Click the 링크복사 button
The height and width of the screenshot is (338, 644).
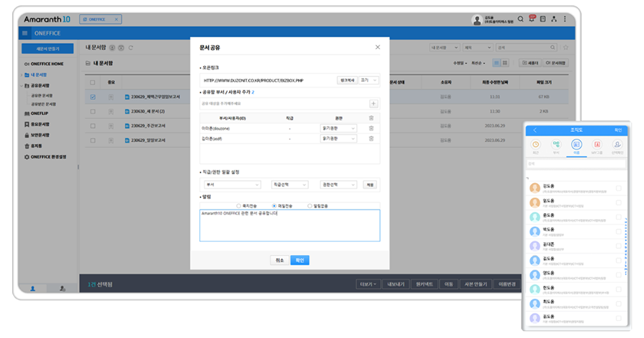(x=347, y=80)
